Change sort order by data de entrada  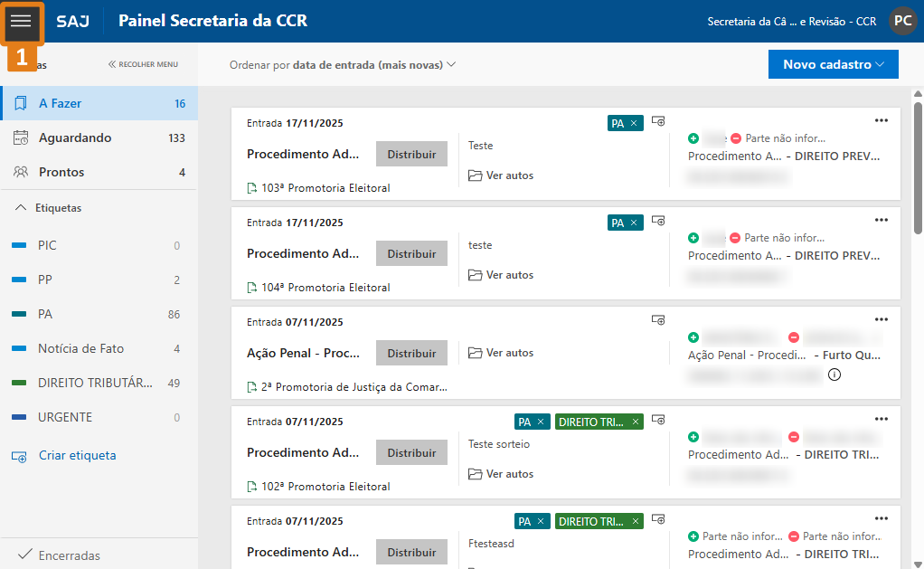(x=343, y=65)
